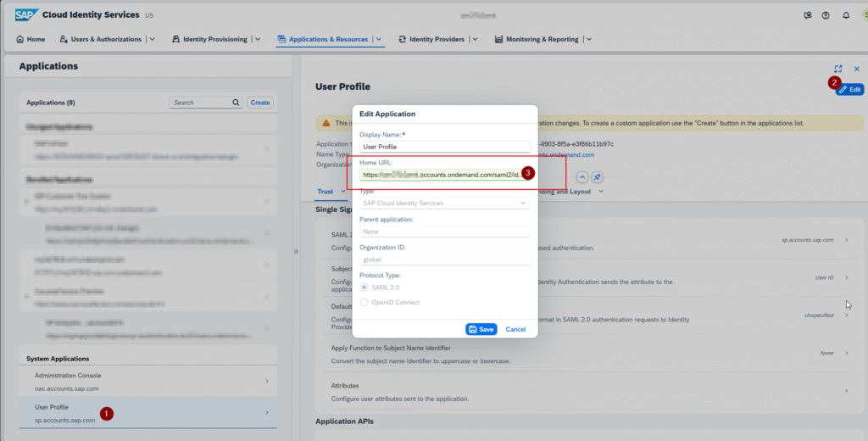The image size is (868, 441).
Task: Open the support contact icon in header
Action: click(808, 15)
